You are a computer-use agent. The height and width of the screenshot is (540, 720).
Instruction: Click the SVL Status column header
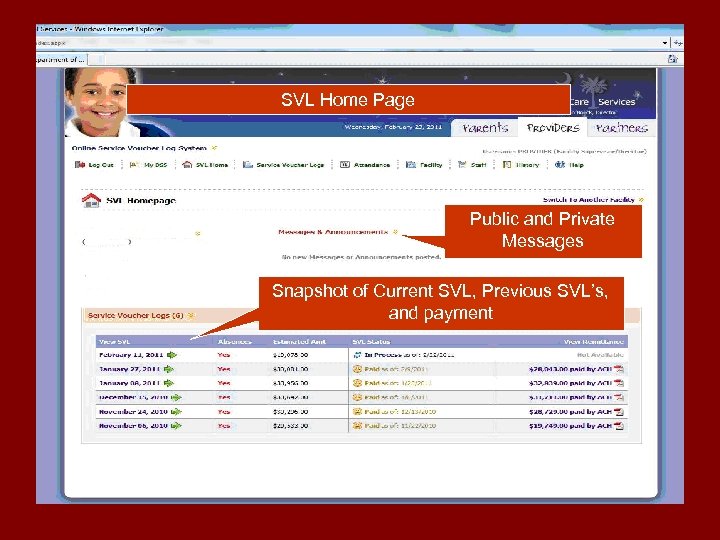coord(371,342)
